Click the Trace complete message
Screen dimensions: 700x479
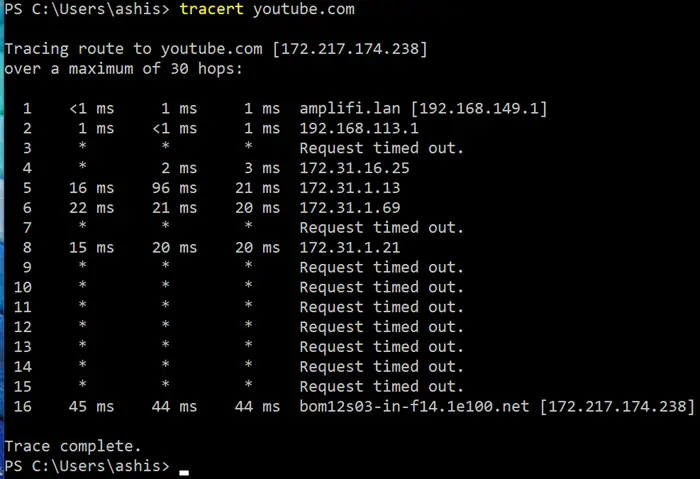[x=73, y=446]
